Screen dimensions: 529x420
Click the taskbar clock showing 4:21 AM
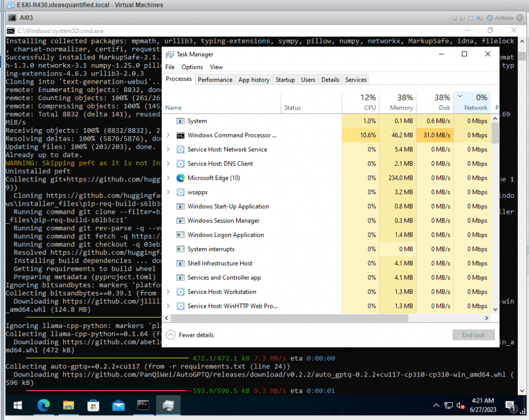[x=483, y=405]
